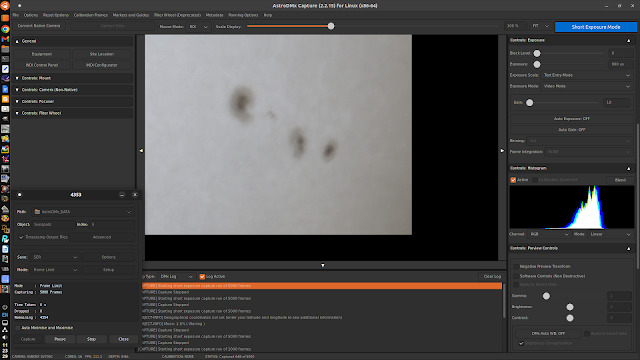Viewport: 640px width, 360px height.
Task: Click the Object name input field
Action: tap(53, 224)
